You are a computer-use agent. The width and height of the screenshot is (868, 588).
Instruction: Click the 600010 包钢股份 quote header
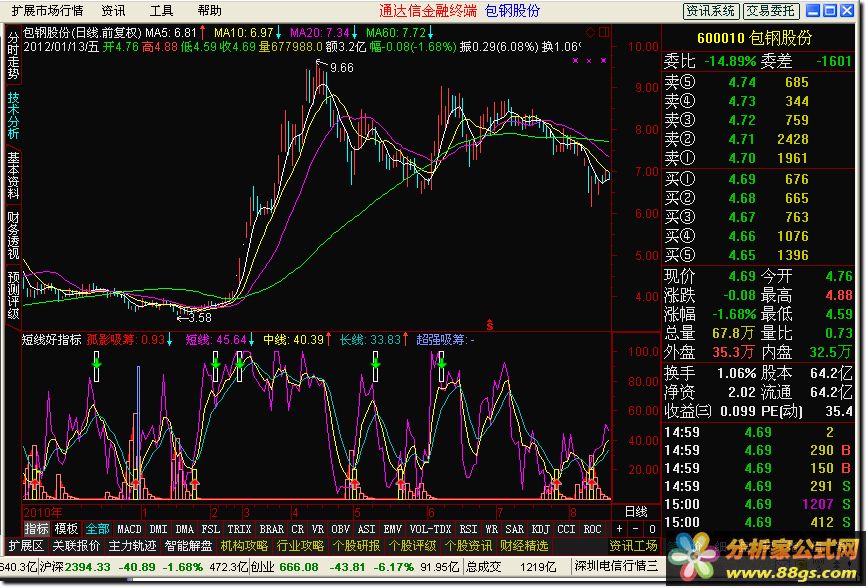coord(755,38)
